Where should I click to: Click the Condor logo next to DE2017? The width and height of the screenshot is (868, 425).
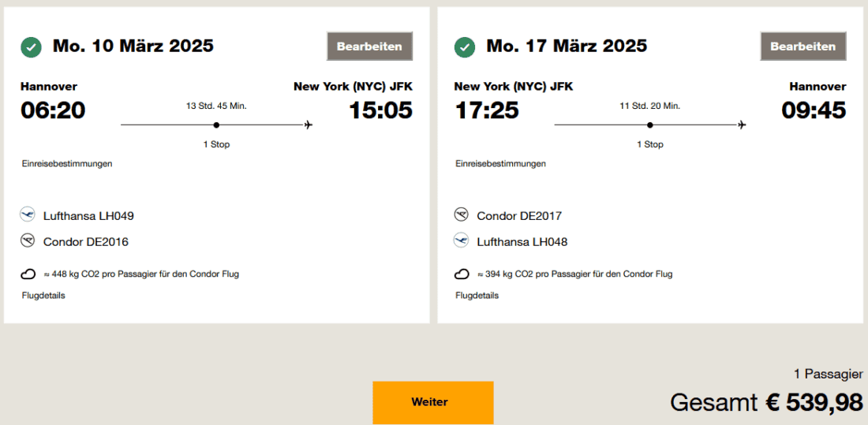coord(462,214)
